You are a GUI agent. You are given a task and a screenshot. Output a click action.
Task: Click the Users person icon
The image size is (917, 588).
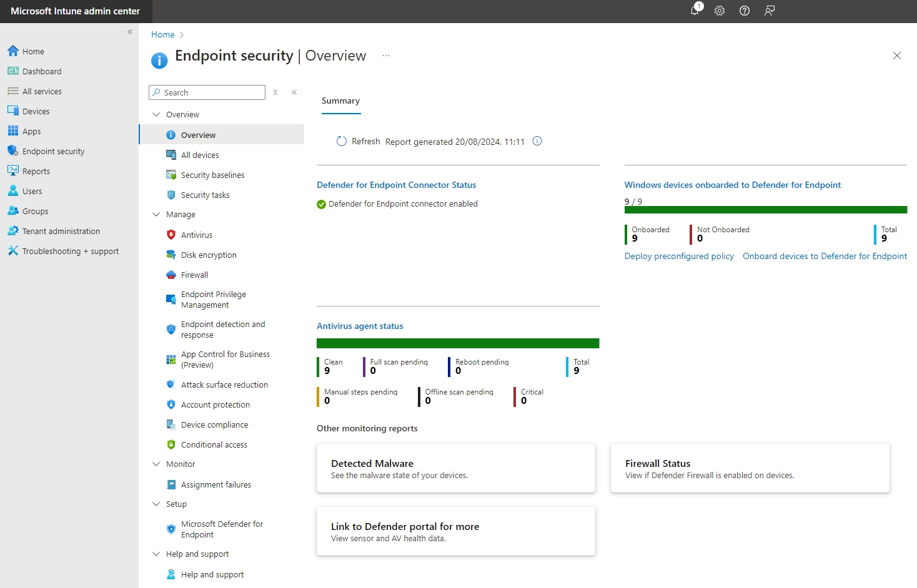coord(13,191)
